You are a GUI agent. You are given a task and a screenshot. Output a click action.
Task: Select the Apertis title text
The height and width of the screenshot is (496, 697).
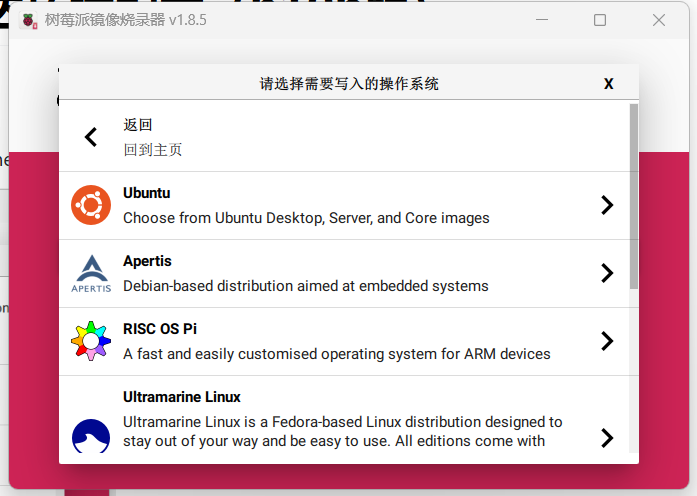tap(147, 261)
